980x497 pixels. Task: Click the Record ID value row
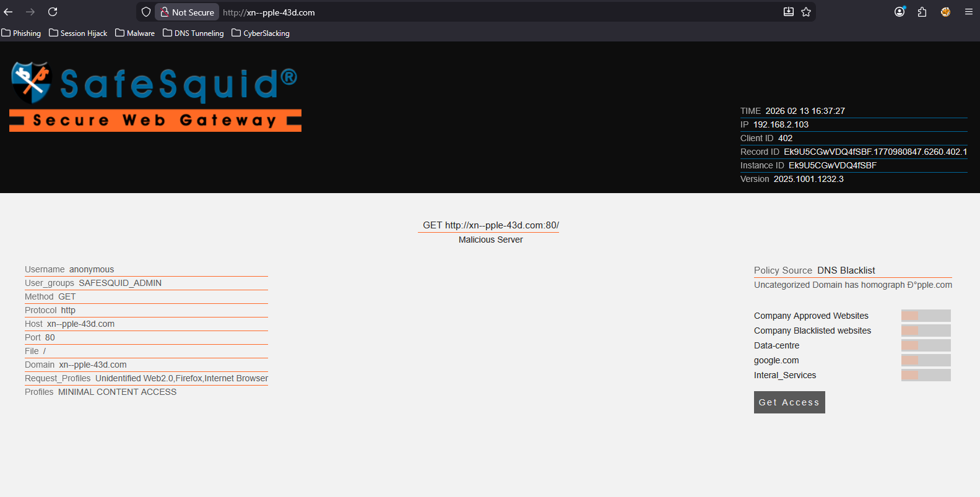(854, 152)
